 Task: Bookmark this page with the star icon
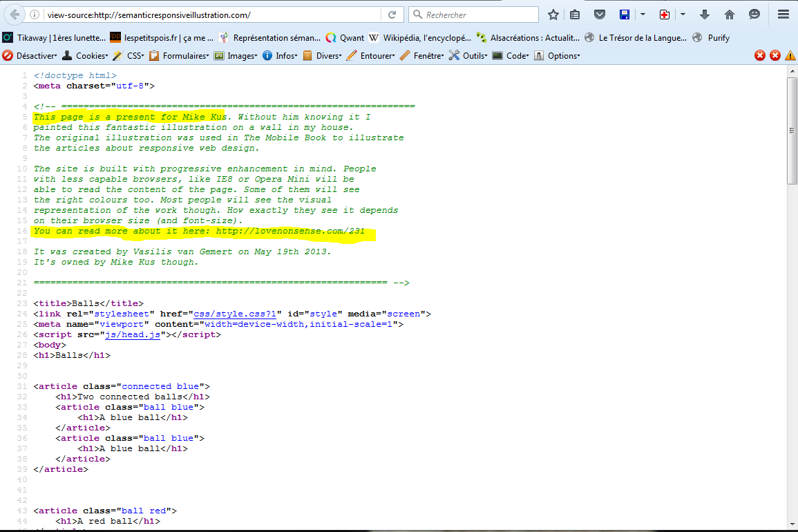(553, 15)
